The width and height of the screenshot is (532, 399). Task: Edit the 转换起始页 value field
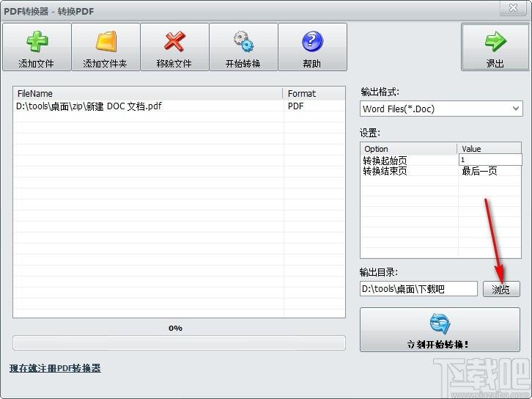[490, 160]
